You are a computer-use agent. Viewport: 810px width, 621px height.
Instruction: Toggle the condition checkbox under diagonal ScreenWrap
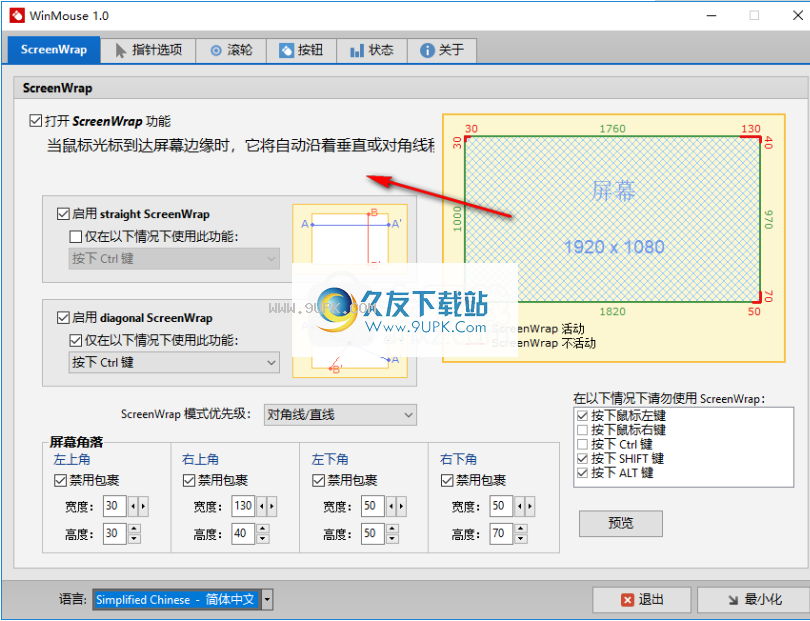(75, 340)
